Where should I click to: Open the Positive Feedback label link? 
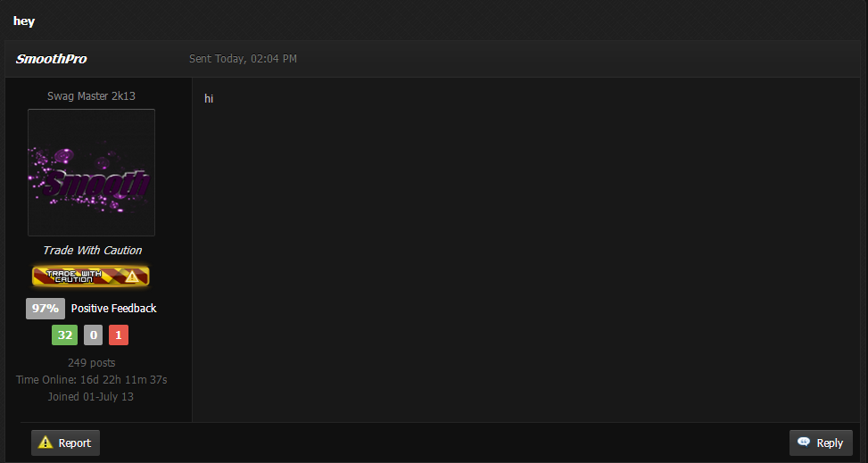coord(113,309)
